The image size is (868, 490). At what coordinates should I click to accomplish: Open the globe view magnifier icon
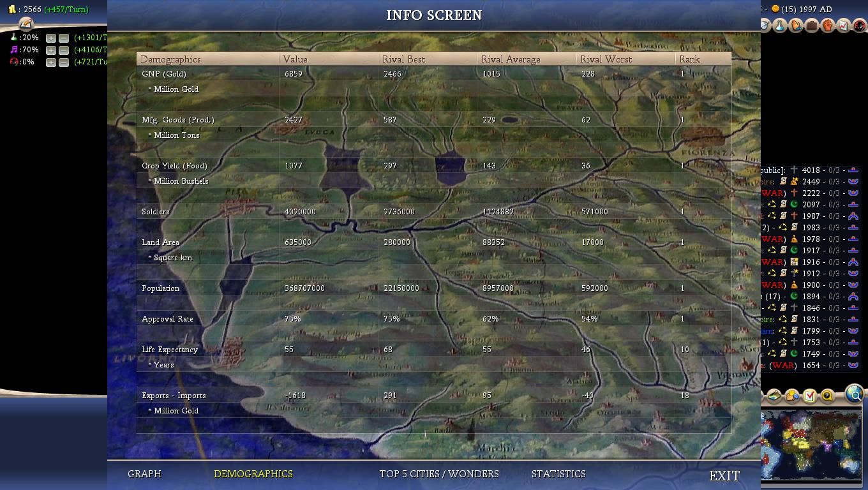click(854, 394)
